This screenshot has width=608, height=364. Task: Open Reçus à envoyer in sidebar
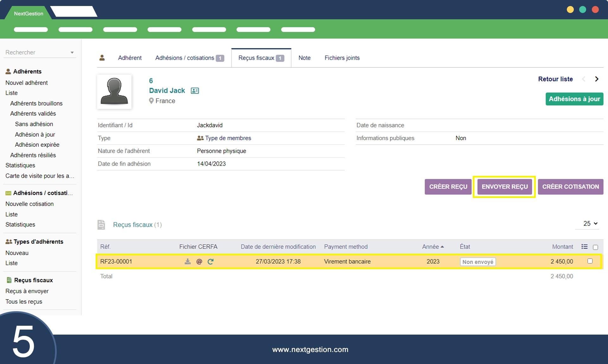[x=27, y=291]
